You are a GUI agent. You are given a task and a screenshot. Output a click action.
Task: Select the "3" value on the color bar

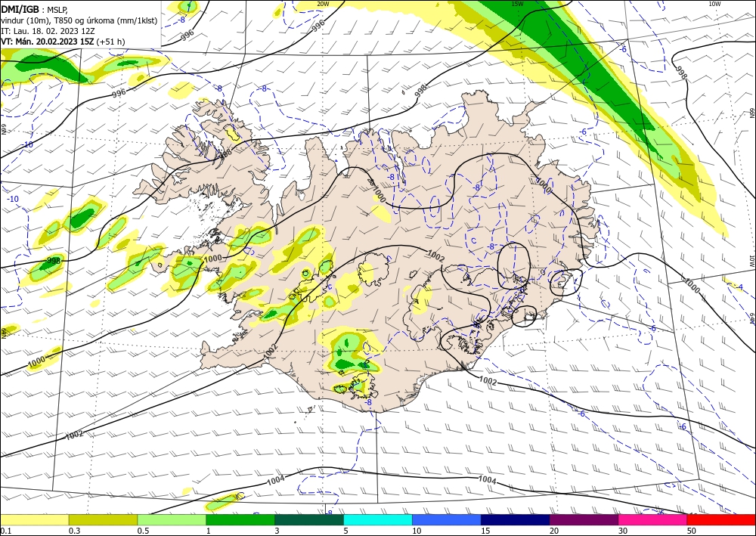coord(277,531)
